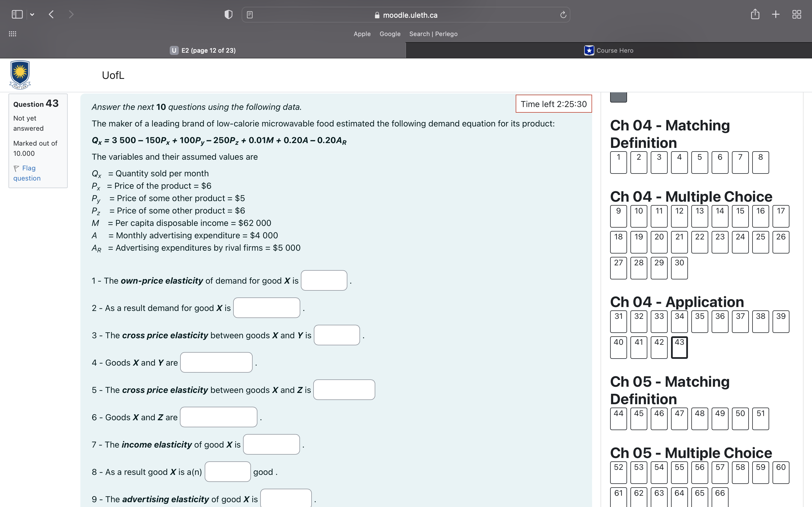The height and width of the screenshot is (507, 812).
Task: Click the own-price elasticity answer field
Action: point(323,280)
